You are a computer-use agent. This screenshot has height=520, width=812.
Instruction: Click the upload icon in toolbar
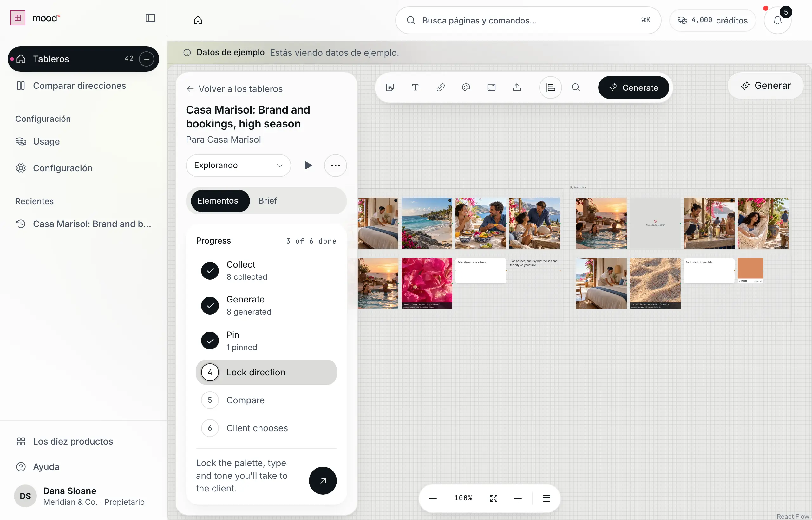(516, 88)
